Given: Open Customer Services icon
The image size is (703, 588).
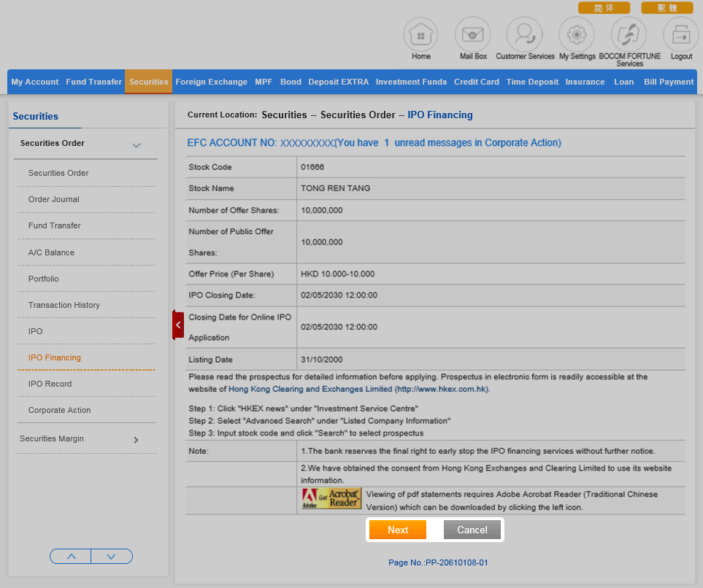Looking at the screenshot, I should point(525,34).
